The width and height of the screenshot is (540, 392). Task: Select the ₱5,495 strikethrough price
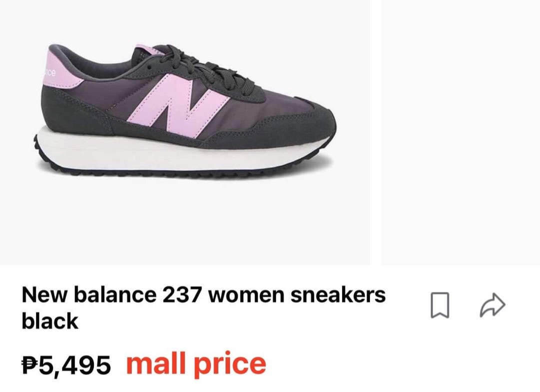pyautogui.click(x=66, y=365)
